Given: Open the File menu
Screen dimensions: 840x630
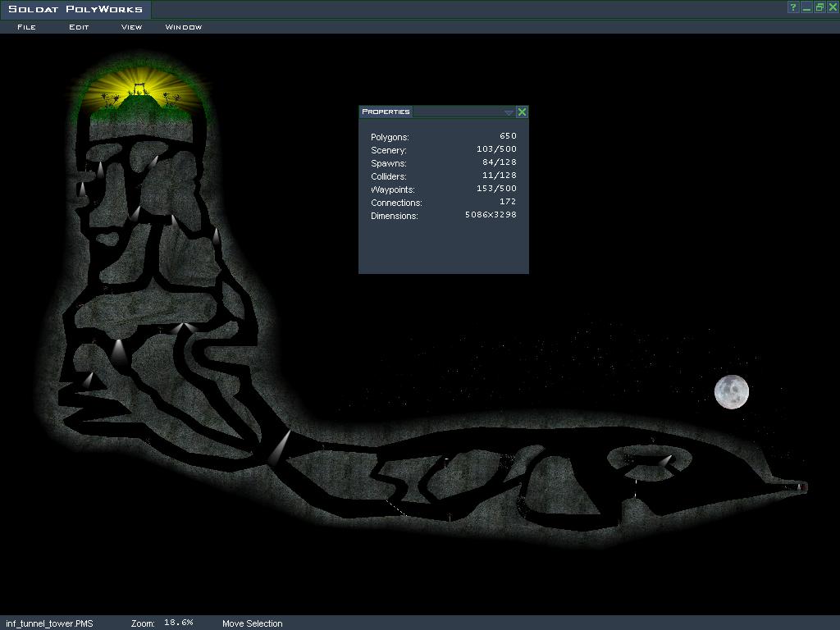Looking at the screenshot, I should coord(26,27).
